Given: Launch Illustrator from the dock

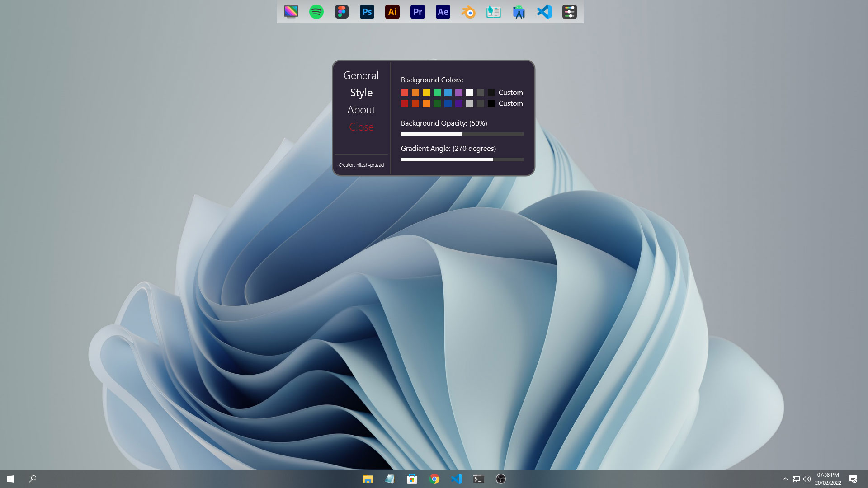Looking at the screenshot, I should click(x=392, y=12).
